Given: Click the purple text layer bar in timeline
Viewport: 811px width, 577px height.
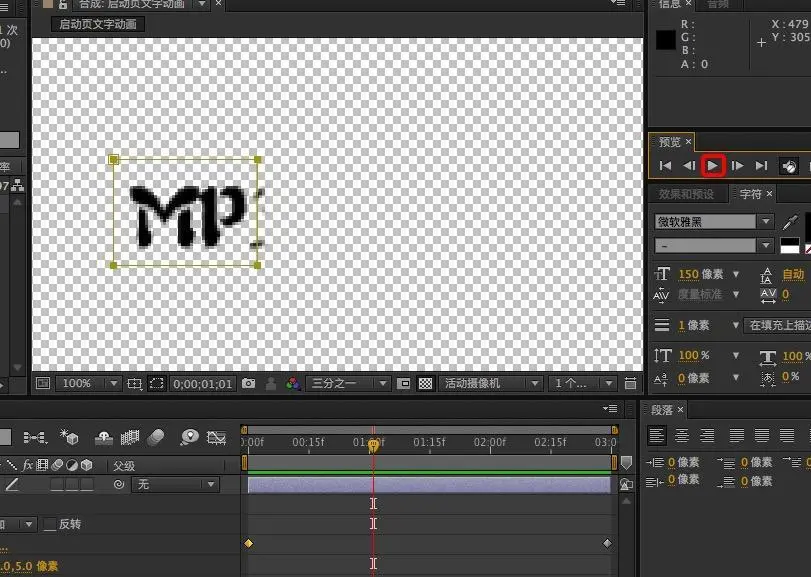Looking at the screenshot, I should pos(429,485).
